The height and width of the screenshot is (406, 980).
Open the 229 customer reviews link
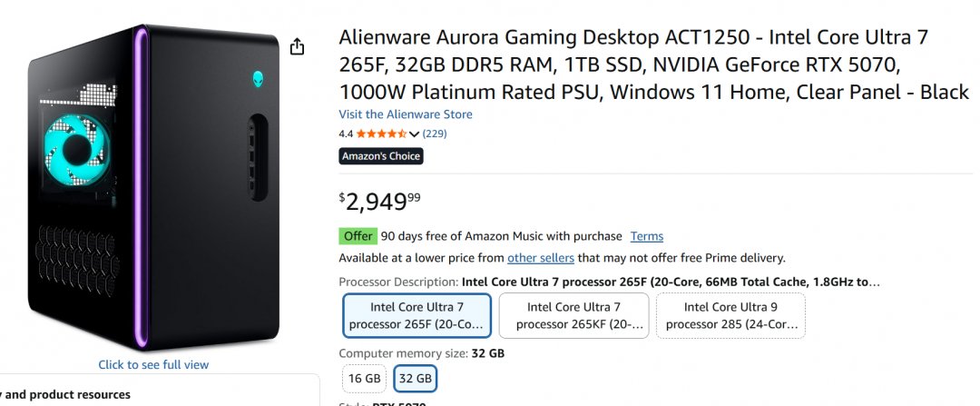pos(435,134)
